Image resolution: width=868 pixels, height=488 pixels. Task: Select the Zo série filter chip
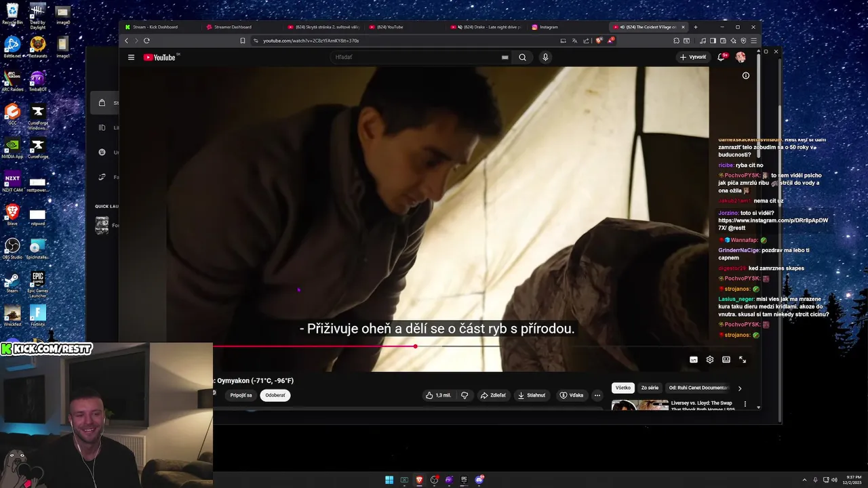click(x=650, y=388)
